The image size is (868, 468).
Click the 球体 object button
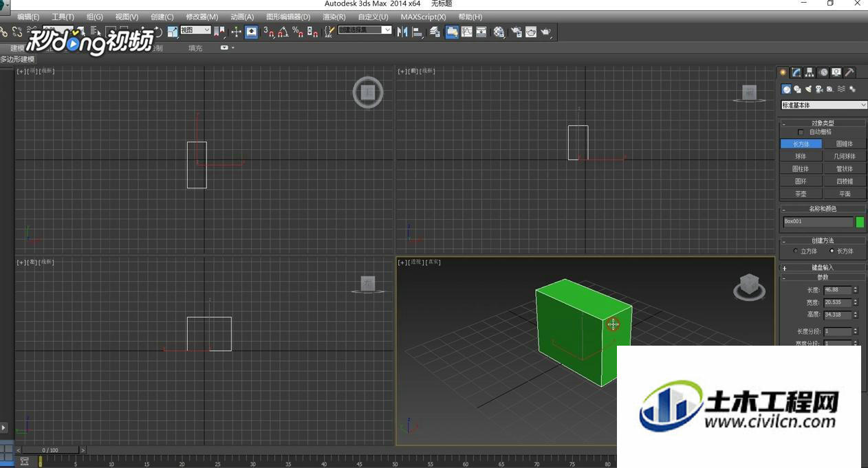coord(801,156)
